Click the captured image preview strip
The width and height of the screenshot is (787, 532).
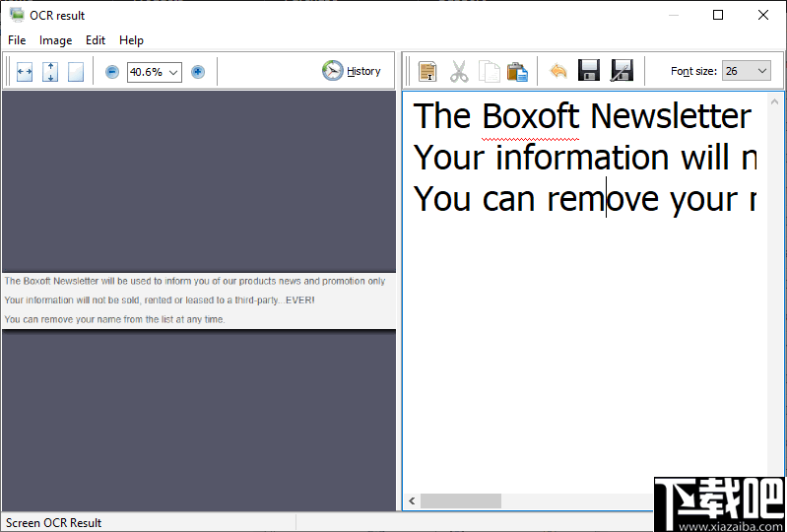[x=199, y=300]
